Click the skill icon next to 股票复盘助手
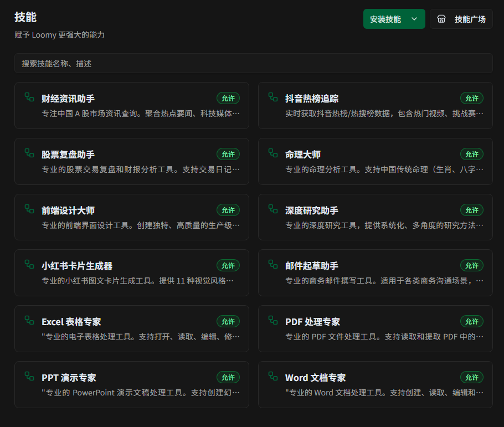 click(x=29, y=153)
